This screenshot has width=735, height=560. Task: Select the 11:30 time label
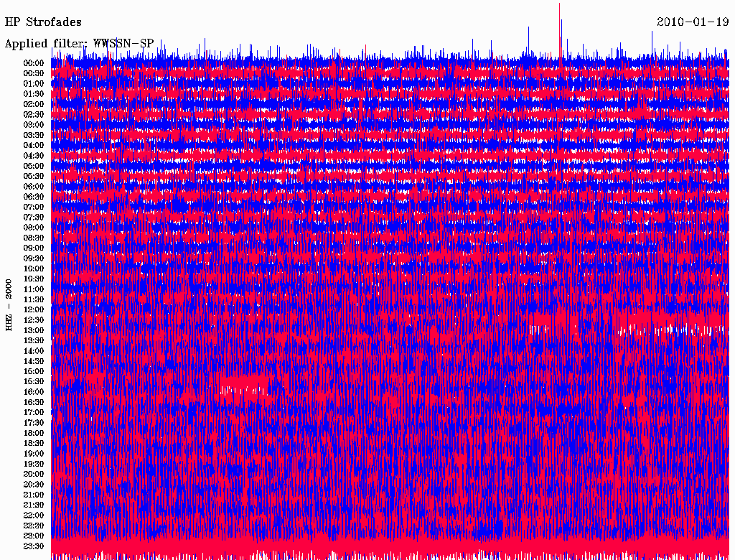pos(34,299)
